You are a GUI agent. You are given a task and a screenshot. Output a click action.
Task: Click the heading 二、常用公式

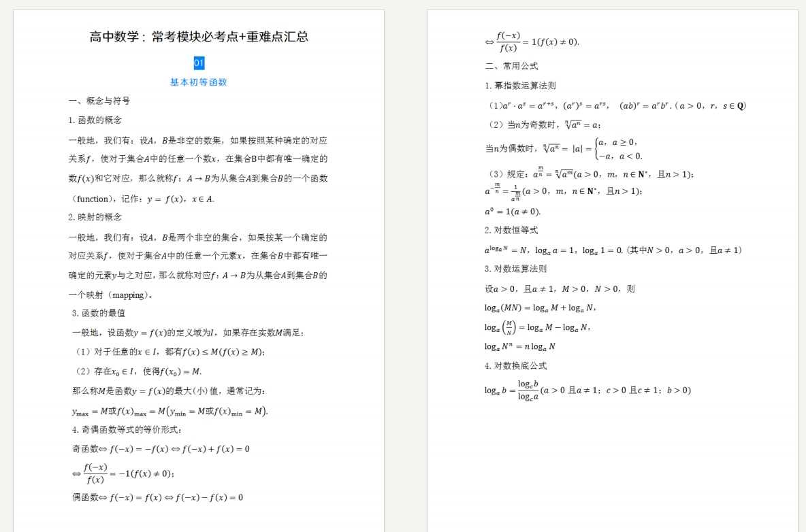point(511,66)
